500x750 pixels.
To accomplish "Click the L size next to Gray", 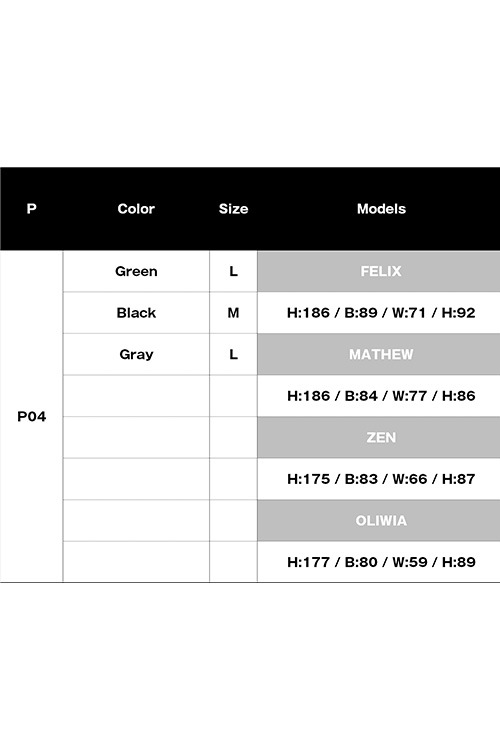I will pos(233,354).
